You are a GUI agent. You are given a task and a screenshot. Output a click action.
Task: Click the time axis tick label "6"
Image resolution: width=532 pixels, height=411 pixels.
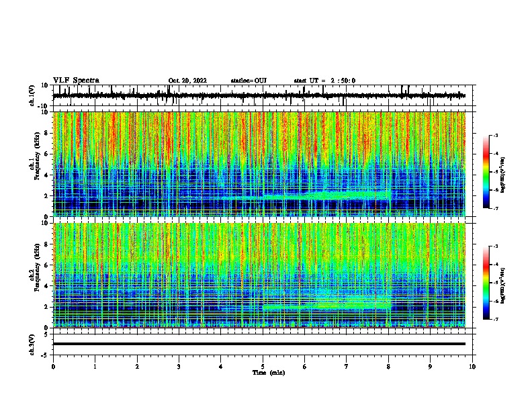tap(305, 367)
